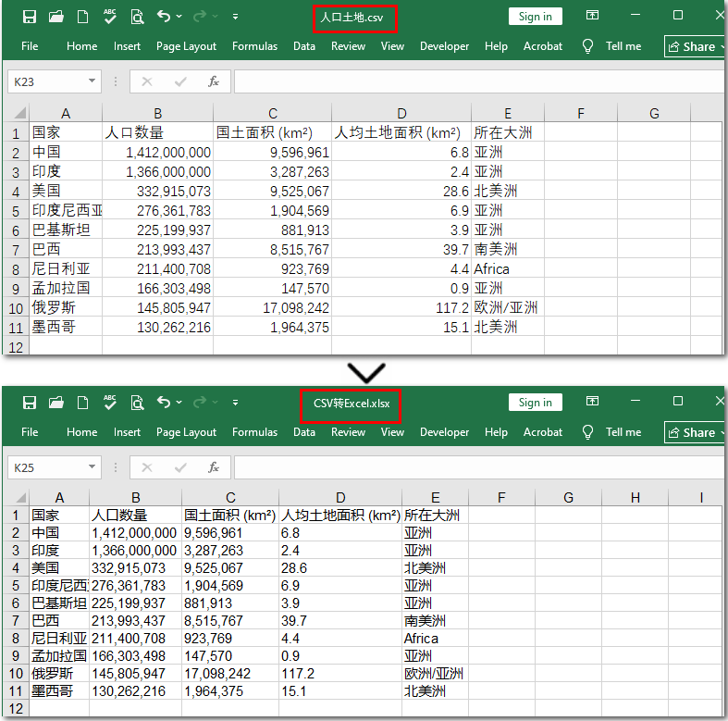Viewport: 728px width, 721px height.
Task: Click Share button in CSV转Excel.xlsx window
Action: [696, 432]
